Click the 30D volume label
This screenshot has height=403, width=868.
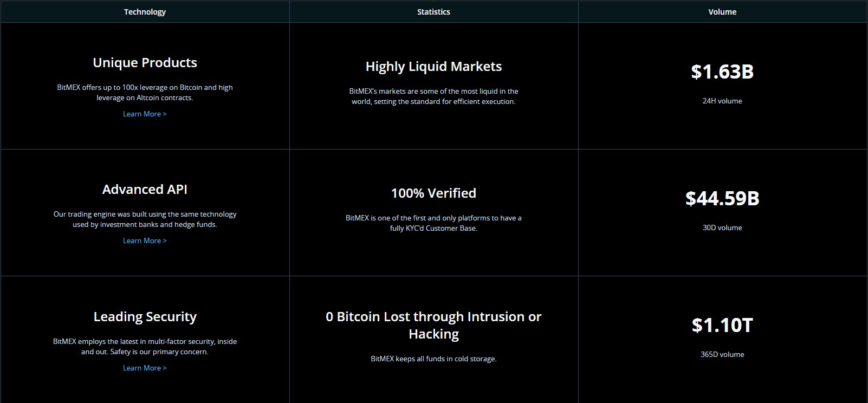(x=722, y=227)
